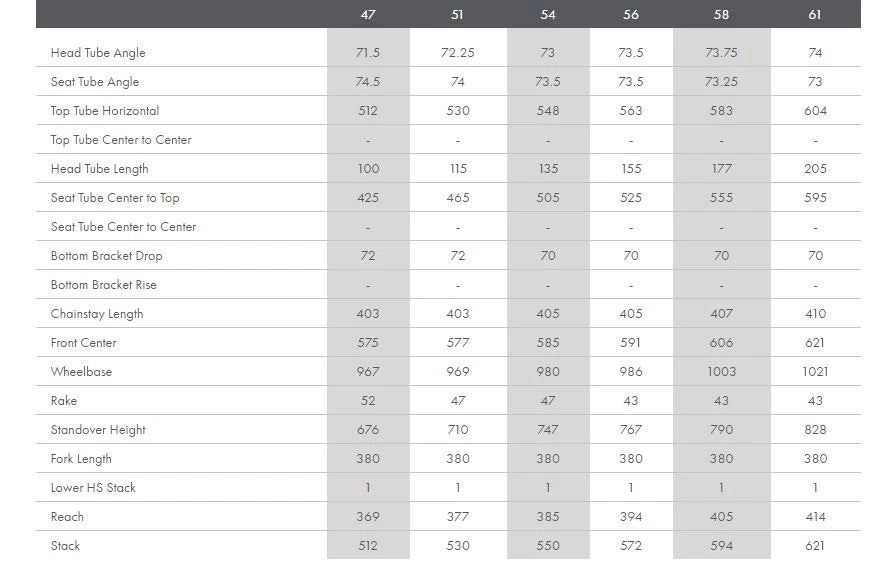Screen dimensions: 874x573
Task: Click the Wheelbase row label
Action: pos(81,372)
